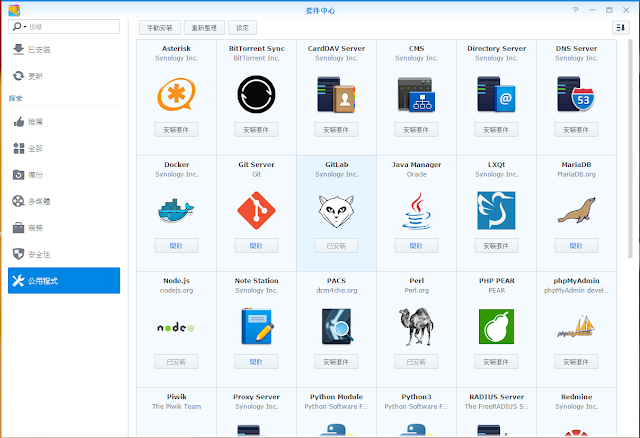640x438 pixels.
Task: Select the 備份 (Backup) category
Action: tap(64, 175)
